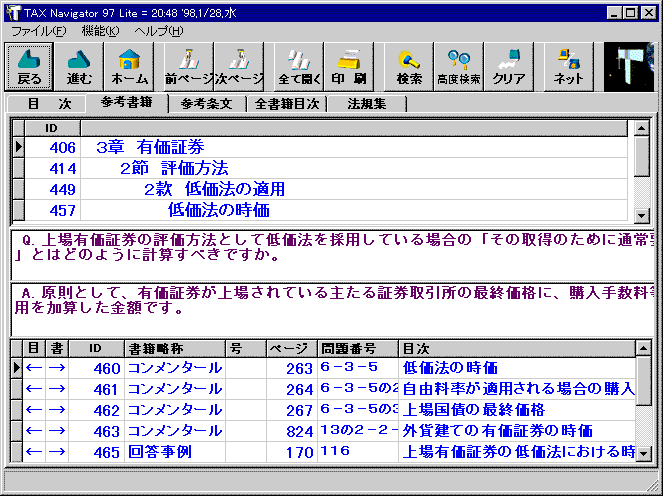Click the right arrow in row 465

pyautogui.click(x=57, y=452)
